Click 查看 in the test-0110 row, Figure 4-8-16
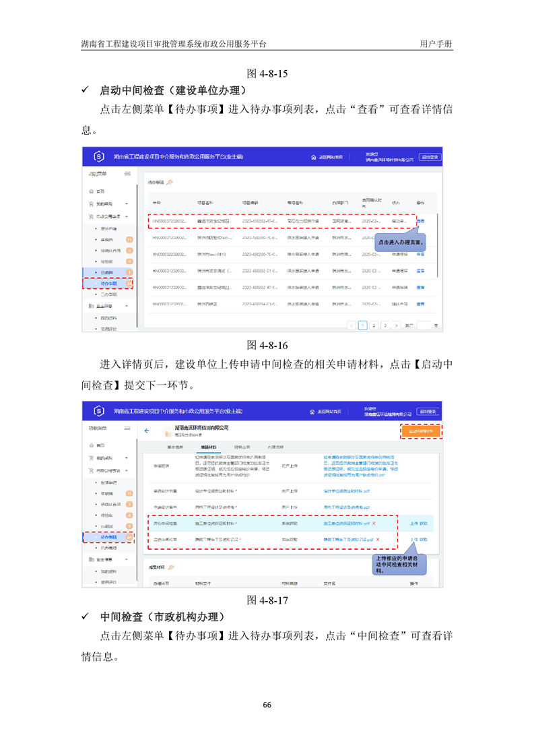The height and width of the screenshot is (756, 534). click(420, 254)
